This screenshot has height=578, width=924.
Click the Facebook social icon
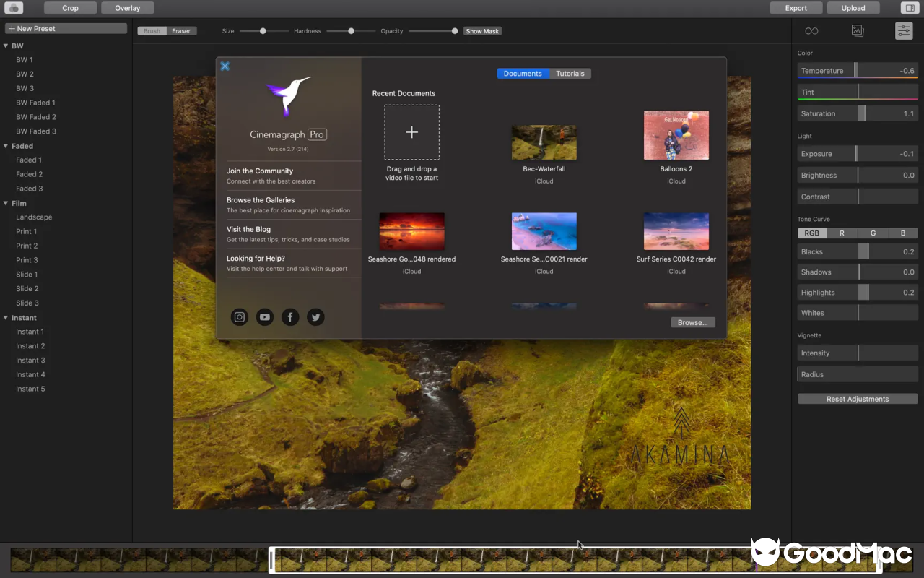click(x=290, y=317)
